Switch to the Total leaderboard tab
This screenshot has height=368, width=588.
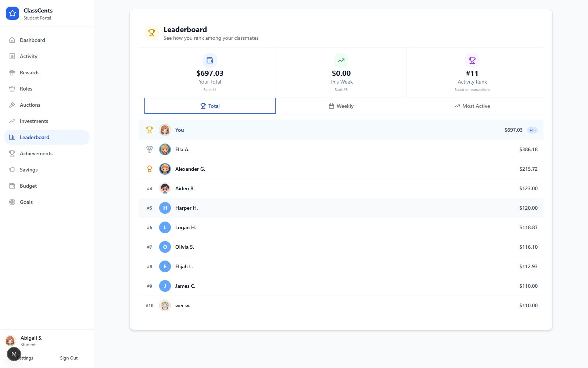(210, 106)
